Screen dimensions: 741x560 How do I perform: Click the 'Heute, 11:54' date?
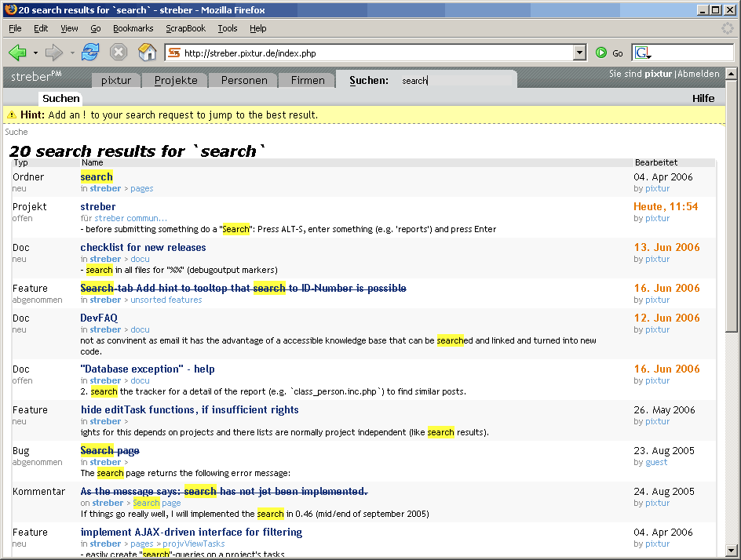(666, 206)
